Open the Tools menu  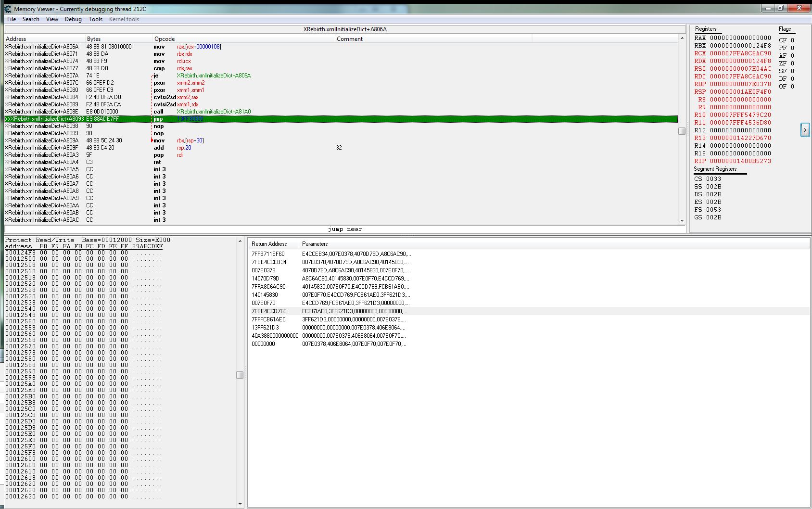[x=95, y=19]
